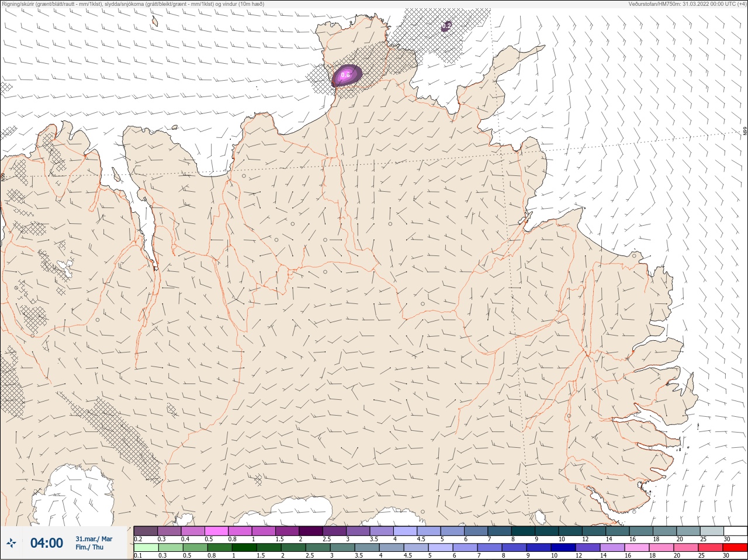The width and height of the screenshot is (748, 560).
Task: Select lower legend pink swatch at 16
Action: 637,548
